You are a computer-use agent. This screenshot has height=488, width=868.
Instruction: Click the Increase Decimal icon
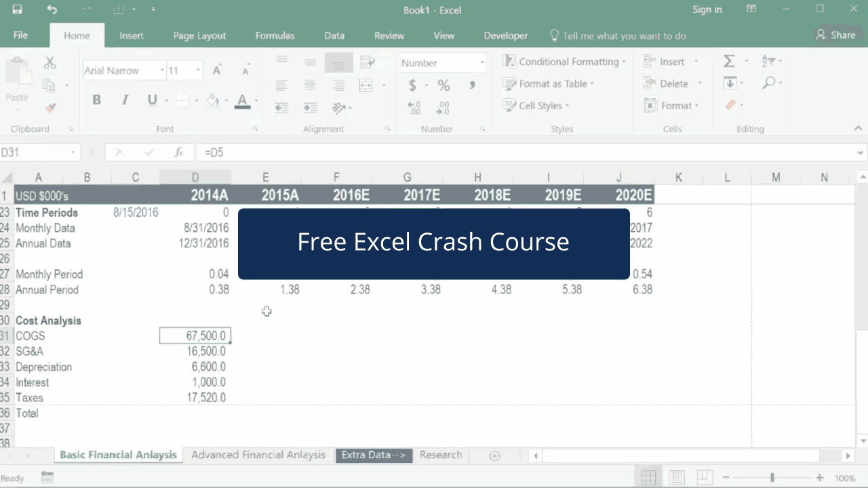coord(414,107)
